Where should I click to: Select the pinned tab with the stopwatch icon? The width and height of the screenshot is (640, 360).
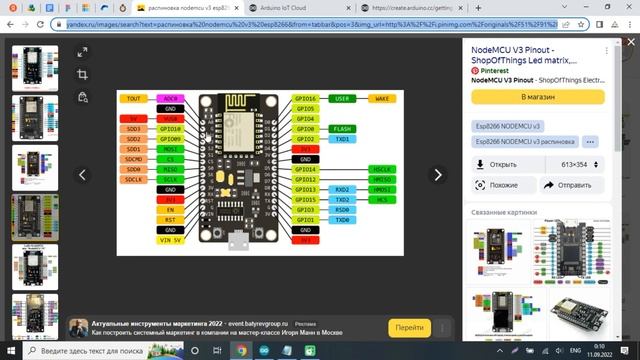[122, 8]
